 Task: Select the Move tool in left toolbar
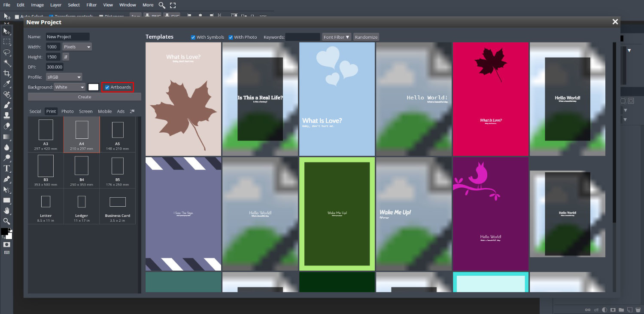click(x=7, y=31)
